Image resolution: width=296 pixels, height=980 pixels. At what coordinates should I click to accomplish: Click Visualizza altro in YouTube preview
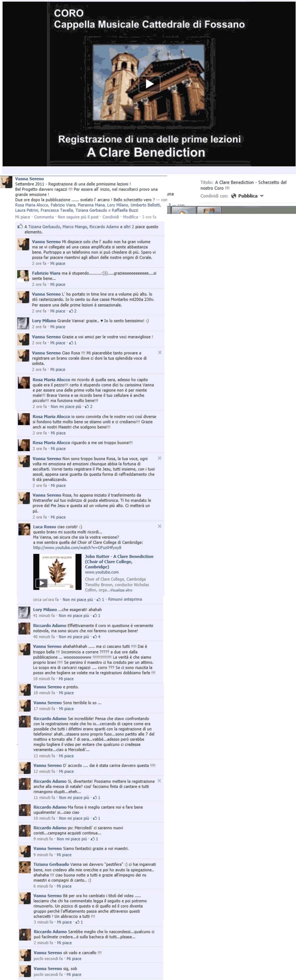(121, 590)
